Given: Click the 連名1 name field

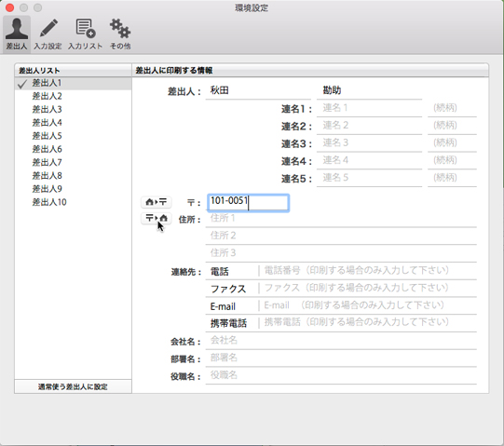Looking at the screenshot, I should coord(369,108).
